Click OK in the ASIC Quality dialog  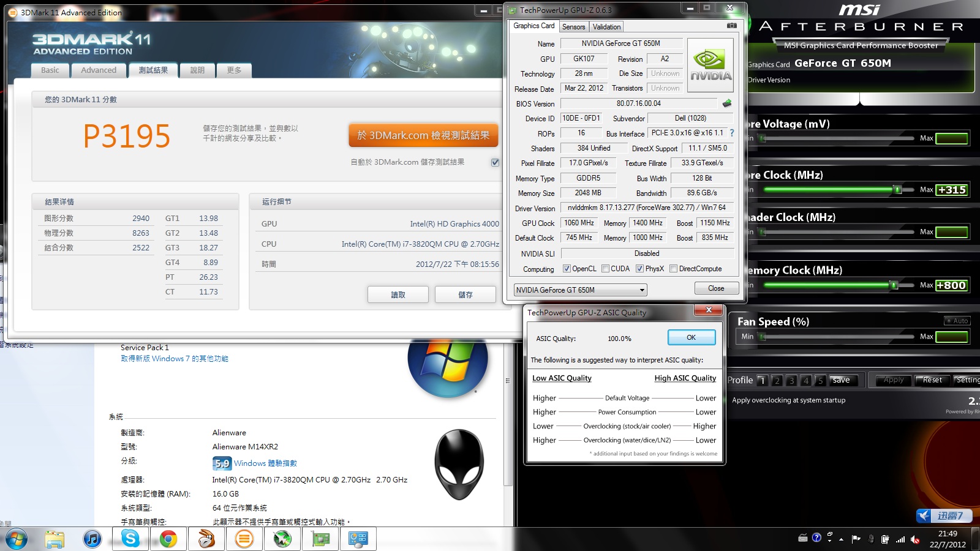click(691, 337)
